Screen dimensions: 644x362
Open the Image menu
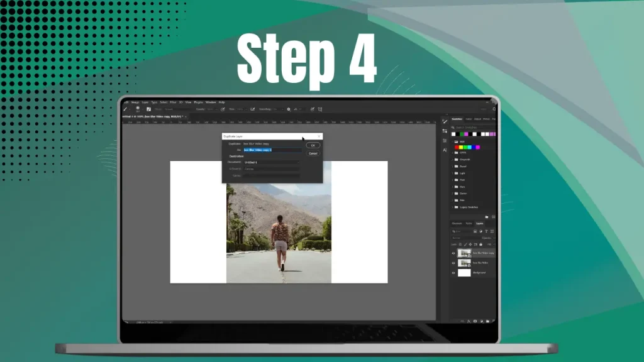(135, 102)
